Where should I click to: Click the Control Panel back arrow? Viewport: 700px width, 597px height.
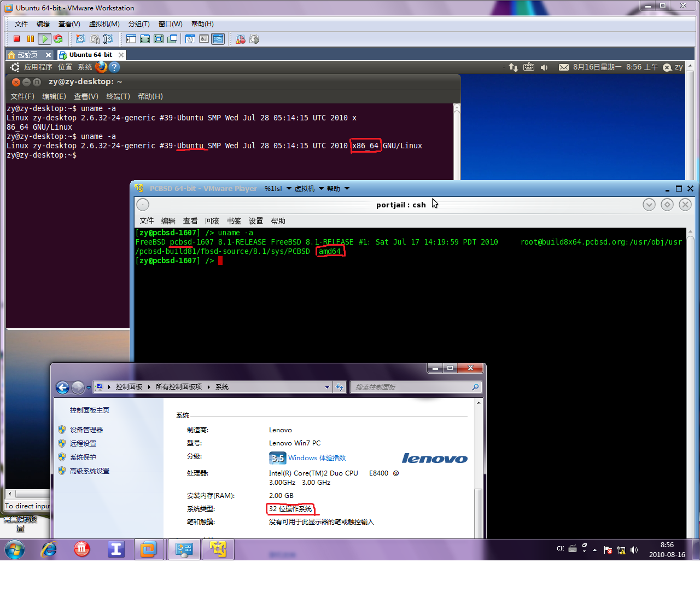(x=63, y=387)
